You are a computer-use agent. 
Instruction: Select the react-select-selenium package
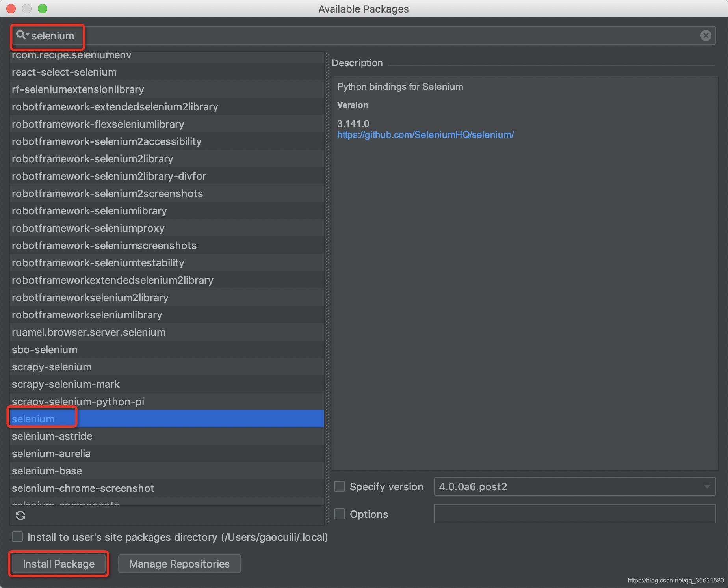[64, 72]
